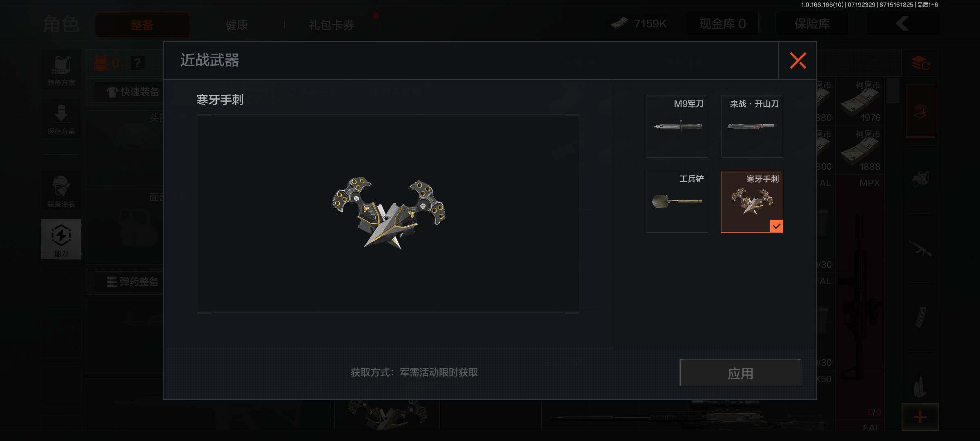The width and height of the screenshot is (980, 441).
Task: Switch to the 整备 tab
Action: [142, 25]
